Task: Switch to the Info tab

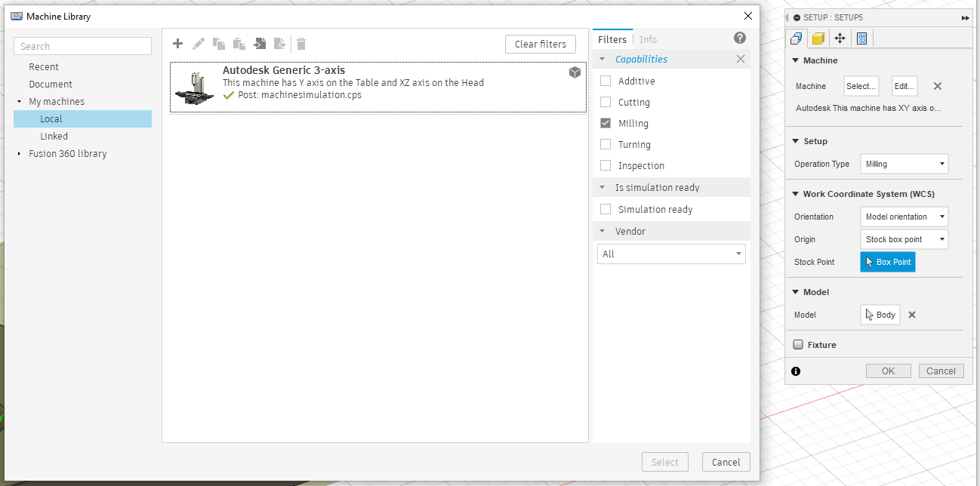Action: point(648,39)
